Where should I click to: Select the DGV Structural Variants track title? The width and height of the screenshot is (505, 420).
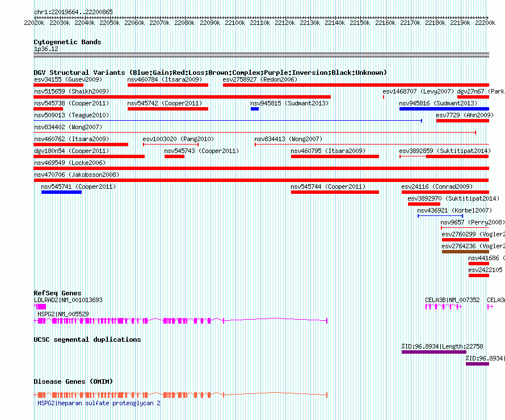(210, 73)
